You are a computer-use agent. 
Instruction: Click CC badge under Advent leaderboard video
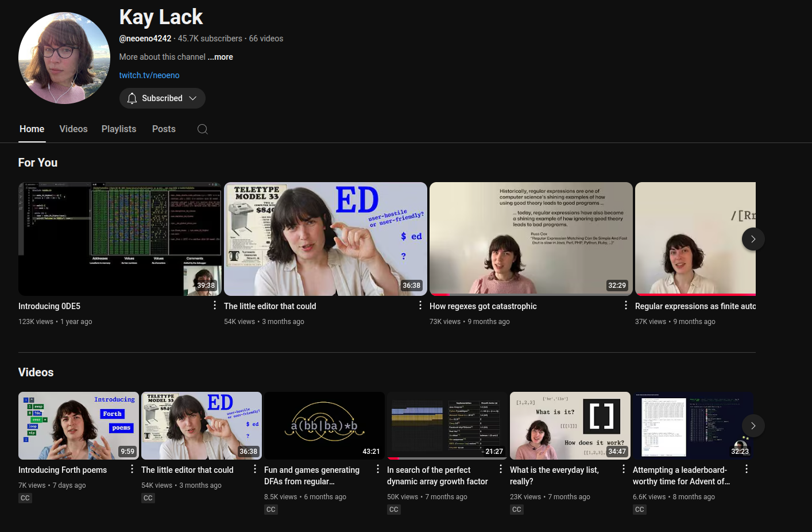pos(640,510)
